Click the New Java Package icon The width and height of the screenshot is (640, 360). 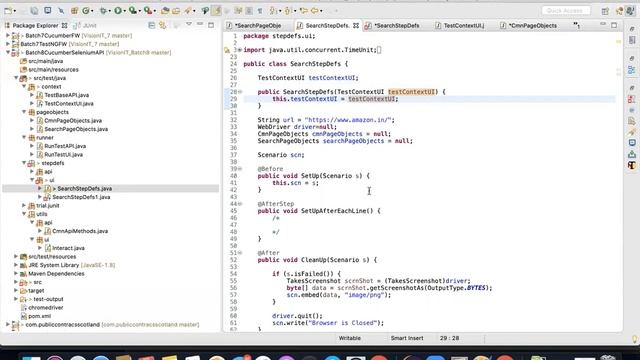tap(74, 11)
